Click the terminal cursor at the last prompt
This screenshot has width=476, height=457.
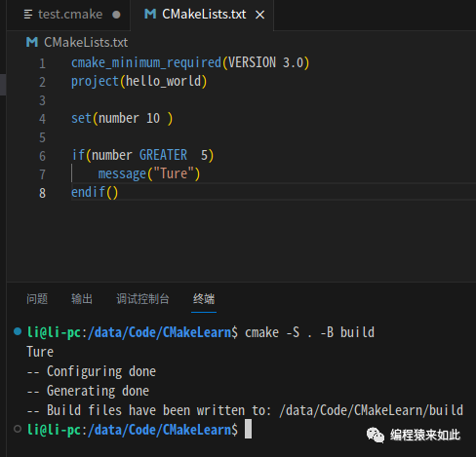coord(248,429)
